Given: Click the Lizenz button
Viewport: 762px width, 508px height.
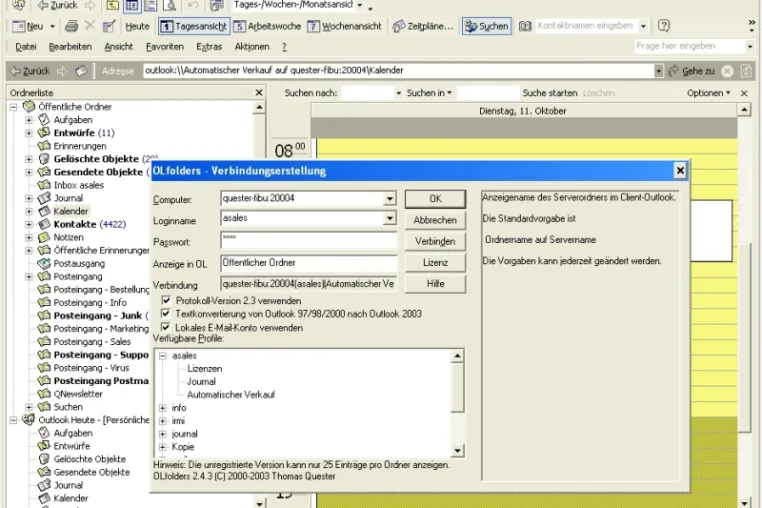Looking at the screenshot, I should (435, 263).
